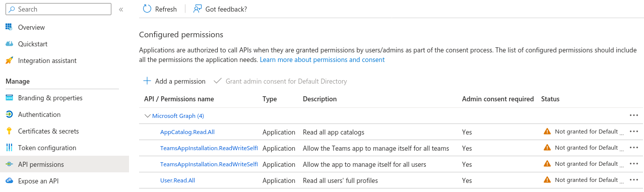
Task: Click the Quickstart cloud icon
Action: (x=9, y=44)
